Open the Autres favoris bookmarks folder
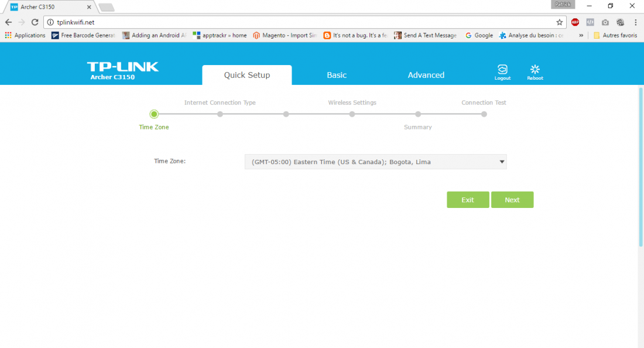The height and width of the screenshot is (348, 644). point(615,35)
